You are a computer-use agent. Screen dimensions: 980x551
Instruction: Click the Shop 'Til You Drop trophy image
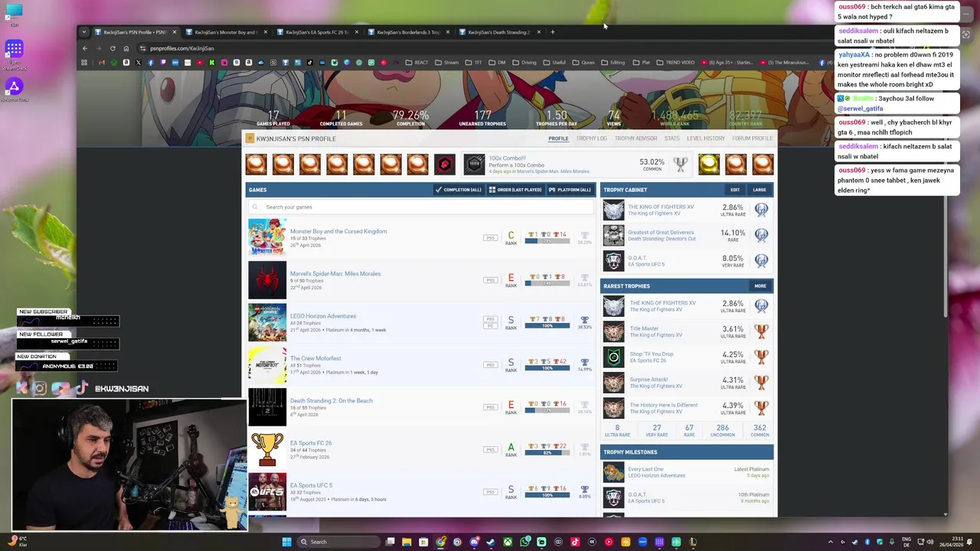pyautogui.click(x=613, y=357)
